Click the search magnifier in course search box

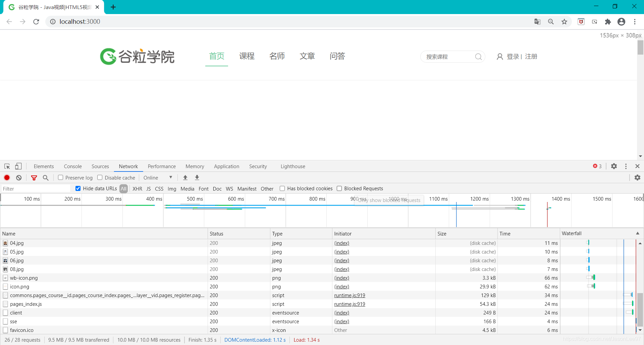[x=478, y=57]
